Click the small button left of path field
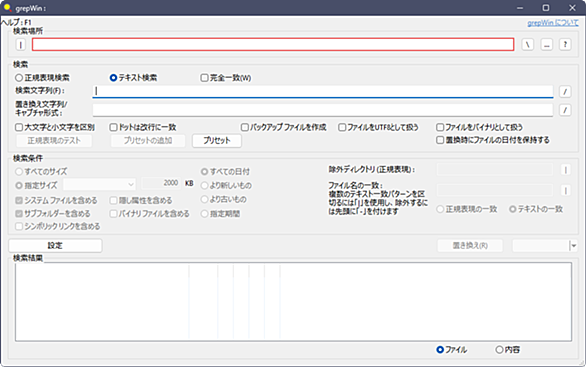586x367 pixels. point(21,44)
